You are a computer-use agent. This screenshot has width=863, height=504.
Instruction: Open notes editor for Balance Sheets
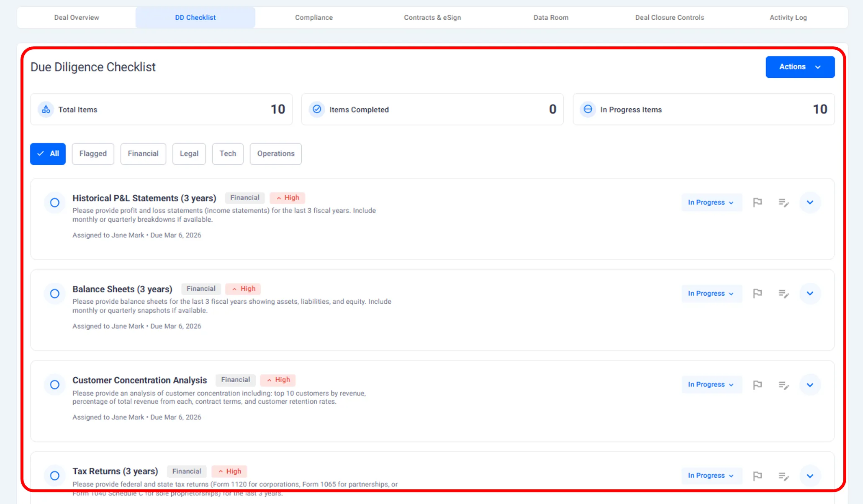[x=783, y=294]
